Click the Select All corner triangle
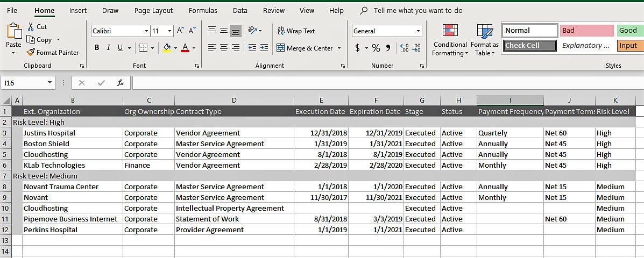The width and height of the screenshot is (644, 258). [x=6, y=101]
